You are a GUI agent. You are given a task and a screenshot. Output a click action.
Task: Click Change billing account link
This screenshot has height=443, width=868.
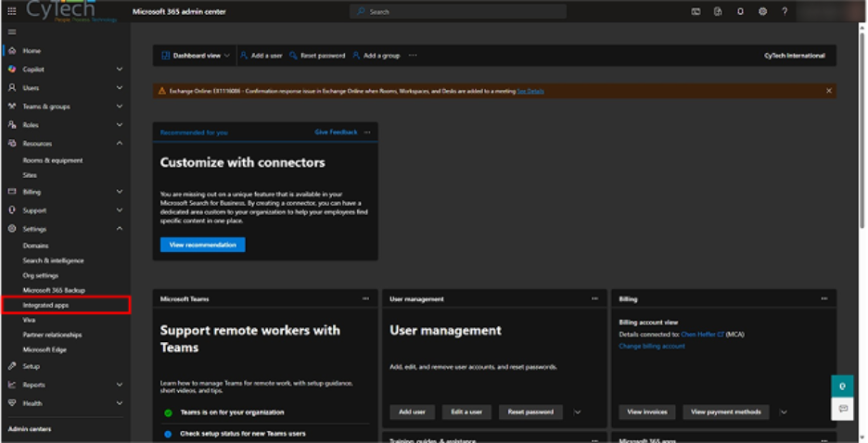point(652,347)
